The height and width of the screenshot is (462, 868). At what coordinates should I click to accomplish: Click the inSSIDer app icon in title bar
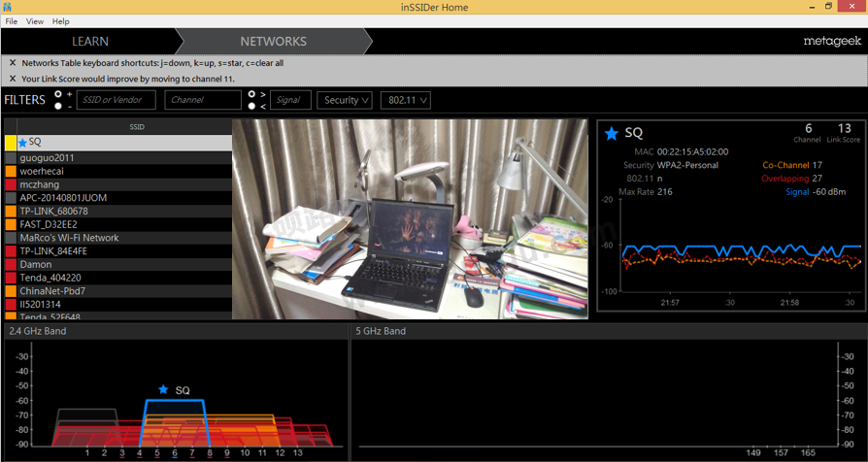point(7,7)
